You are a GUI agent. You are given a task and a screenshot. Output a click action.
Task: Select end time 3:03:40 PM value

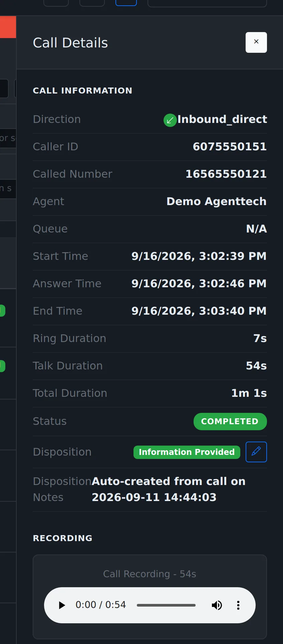pos(199,311)
